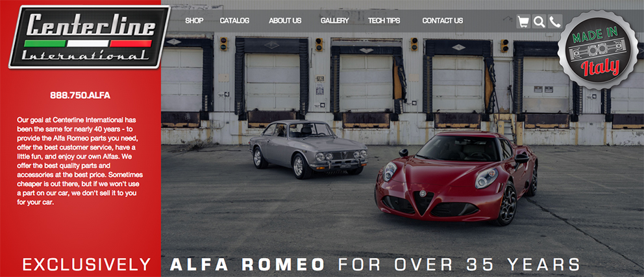Screen dimensions: 644x277
Task: Go to the ABOUT US page
Action: pos(285,21)
